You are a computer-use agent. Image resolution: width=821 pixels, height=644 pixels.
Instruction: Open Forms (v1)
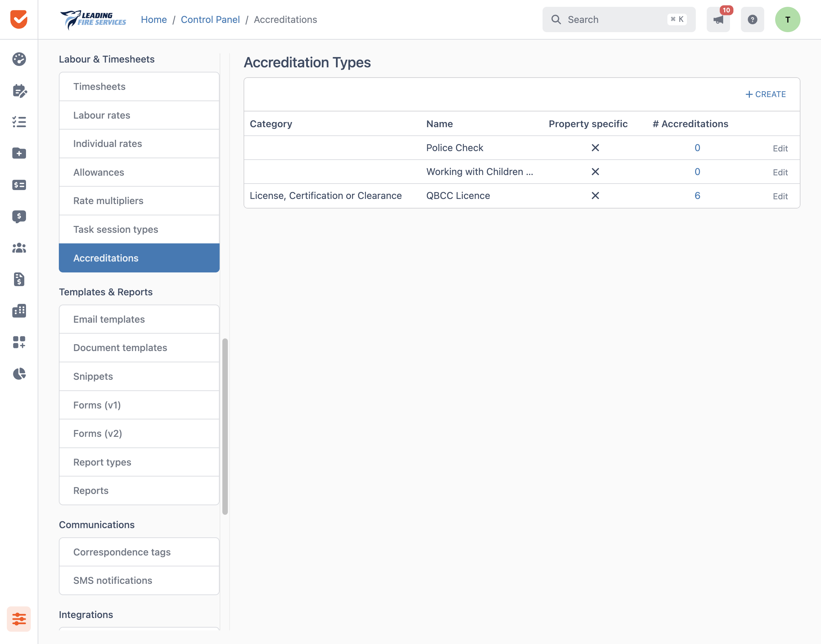(139, 405)
